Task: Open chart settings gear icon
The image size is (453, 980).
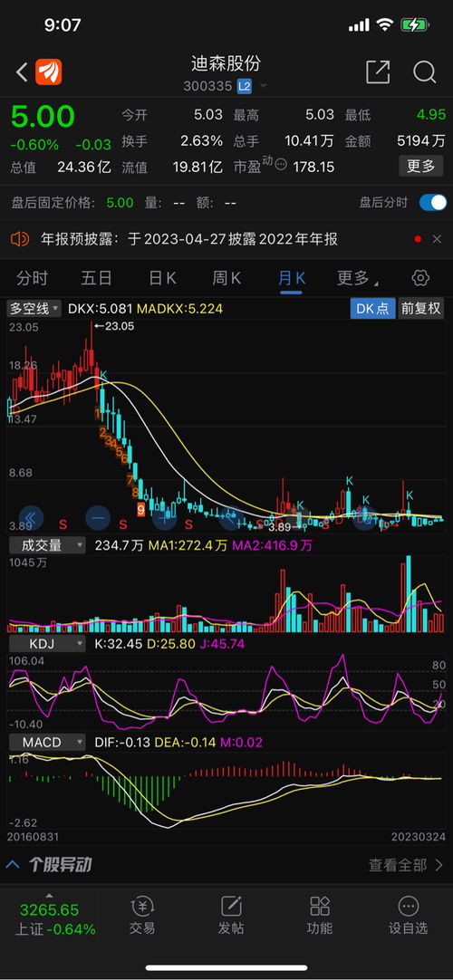Action: click(420, 278)
